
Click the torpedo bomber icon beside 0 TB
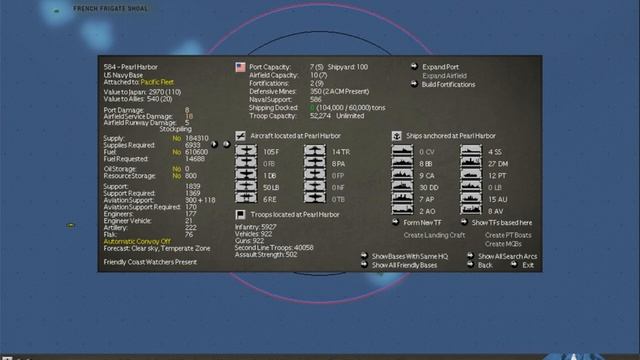[315, 199]
